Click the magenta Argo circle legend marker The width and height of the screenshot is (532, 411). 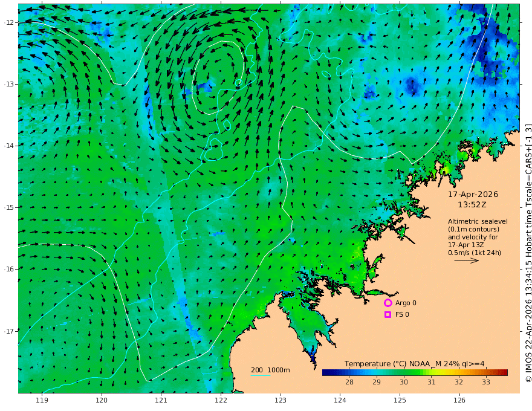388,303
